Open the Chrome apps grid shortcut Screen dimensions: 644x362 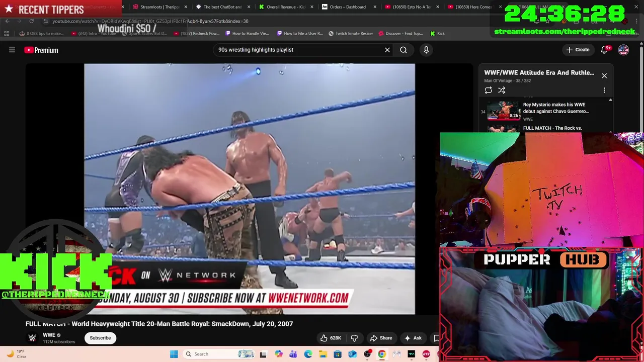(7, 34)
